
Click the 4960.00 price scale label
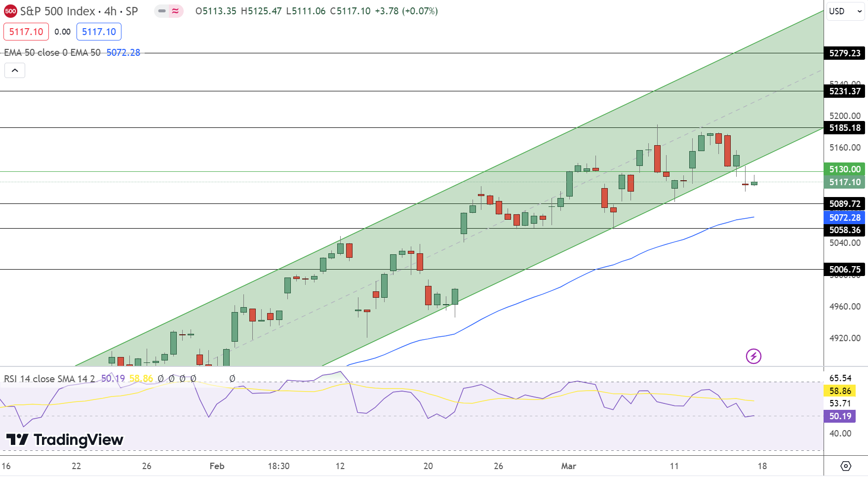[845, 306]
